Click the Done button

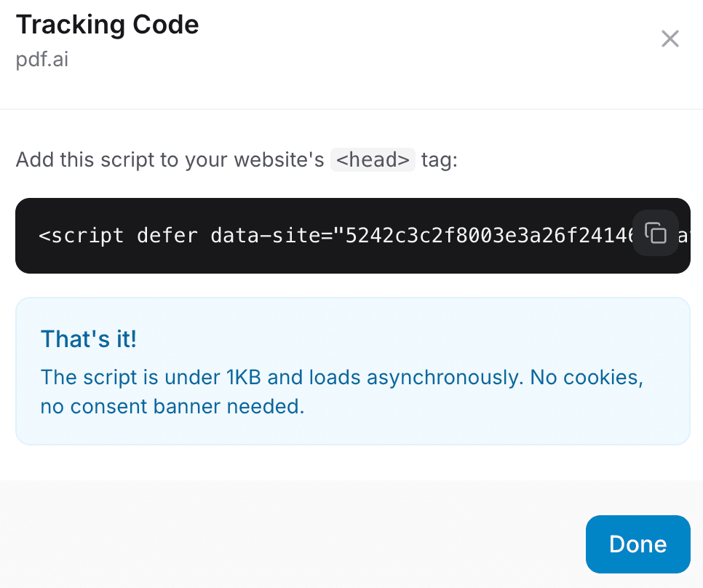638,544
